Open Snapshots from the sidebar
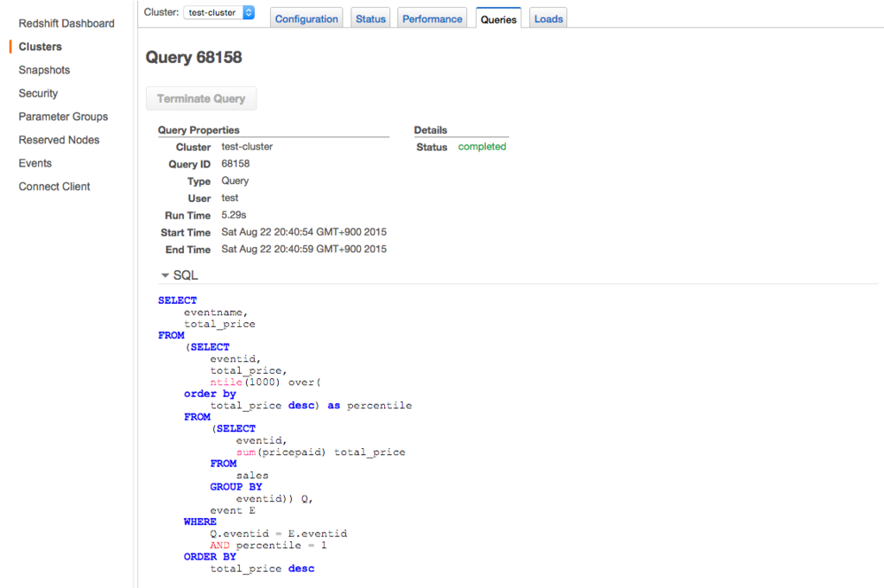The height and width of the screenshot is (588, 884). [x=44, y=70]
